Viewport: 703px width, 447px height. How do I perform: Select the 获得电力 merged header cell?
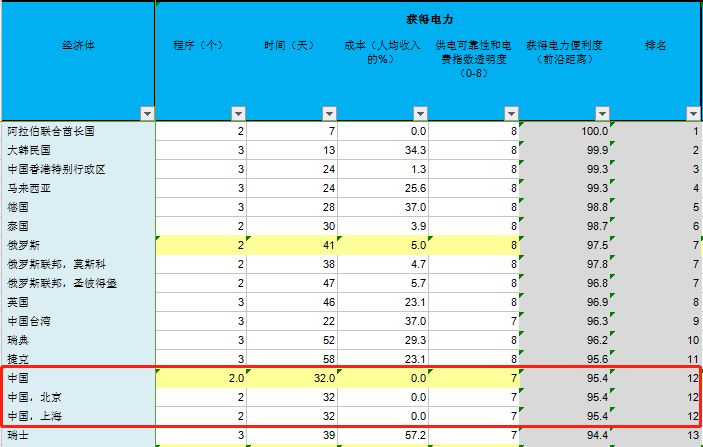[x=430, y=19]
